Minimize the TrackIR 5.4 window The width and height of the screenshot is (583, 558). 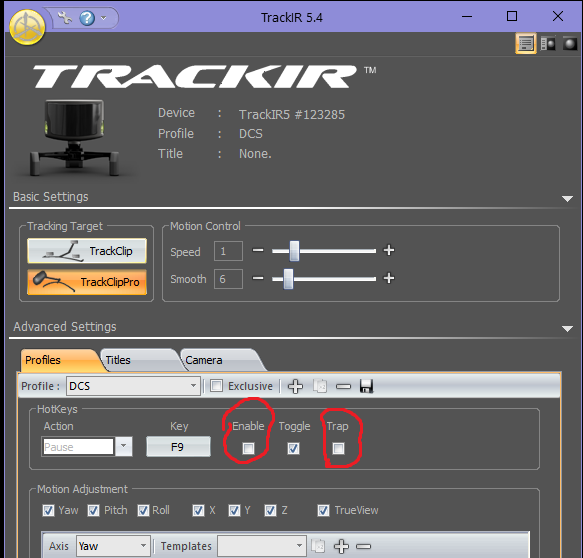pyautogui.click(x=467, y=16)
